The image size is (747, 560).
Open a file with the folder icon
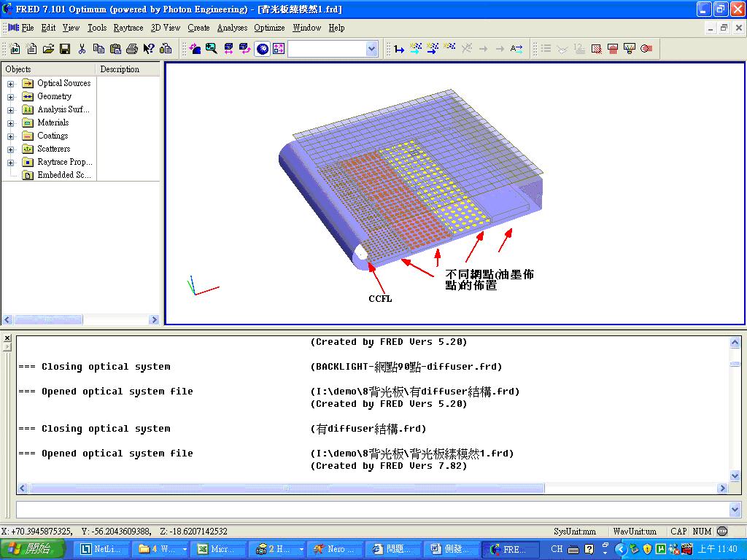[x=48, y=49]
